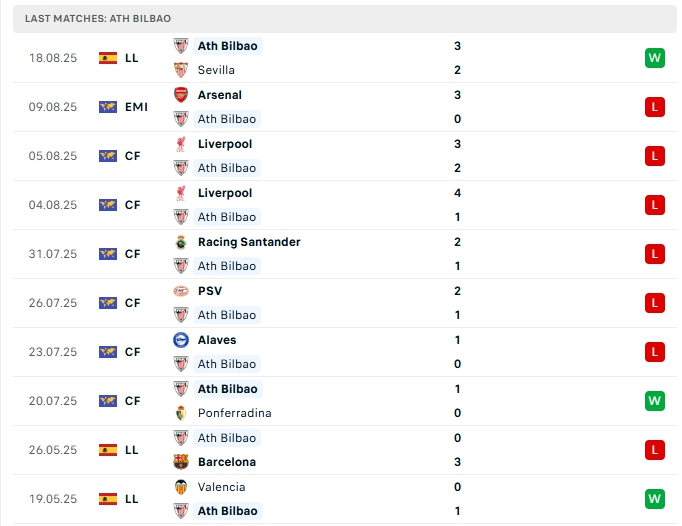Click the PSV team name
The image size is (682, 526).
point(210,291)
